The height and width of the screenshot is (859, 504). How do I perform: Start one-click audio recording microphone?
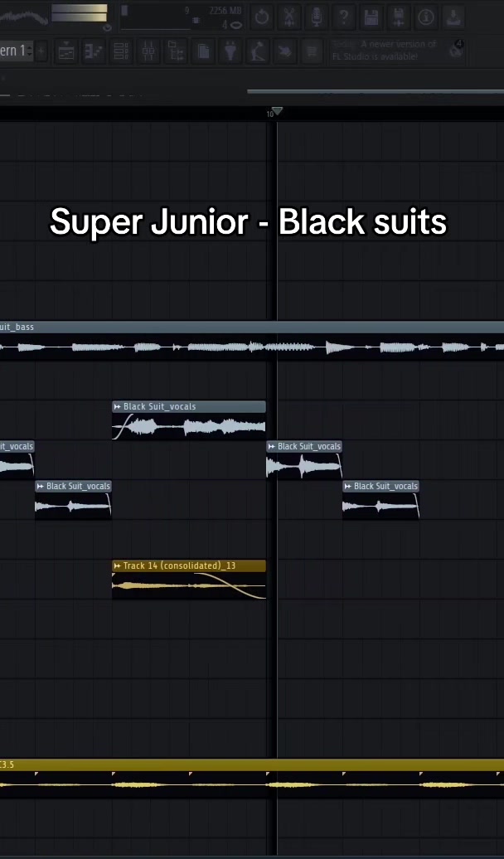coord(317,17)
